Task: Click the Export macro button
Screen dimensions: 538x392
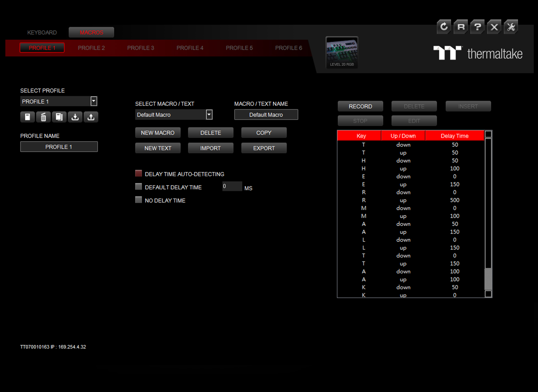Action: [264, 148]
